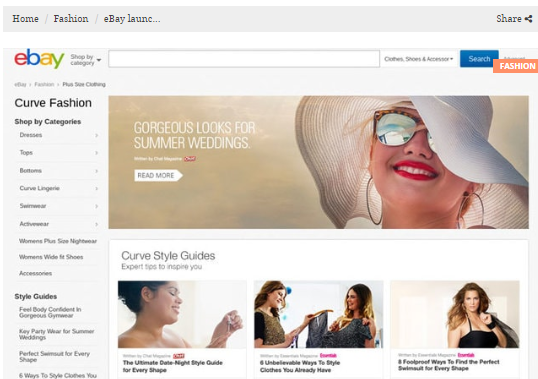
Task: Open the Tops category
Action: click(26, 153)
